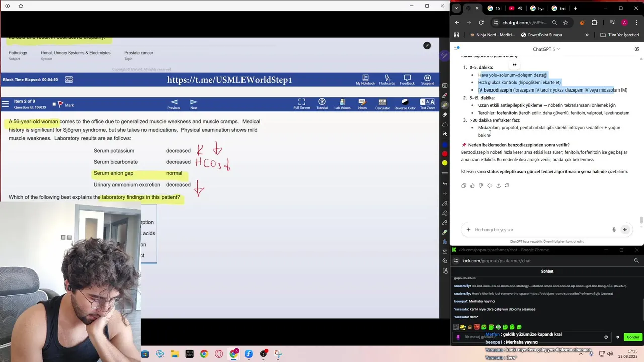Select the highlighter tool in annotation sidebar
This screenshot has height=362, width=644.
coord(445,105)
